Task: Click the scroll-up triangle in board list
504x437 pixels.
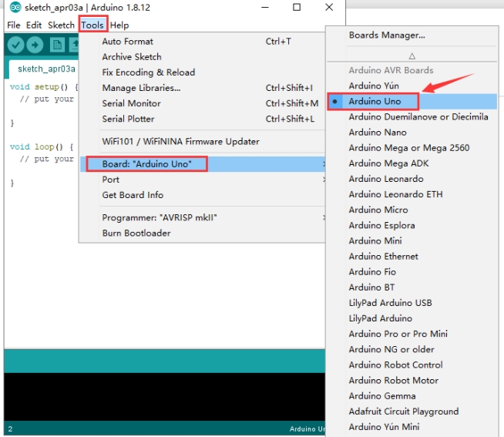Action: (412, 56)
